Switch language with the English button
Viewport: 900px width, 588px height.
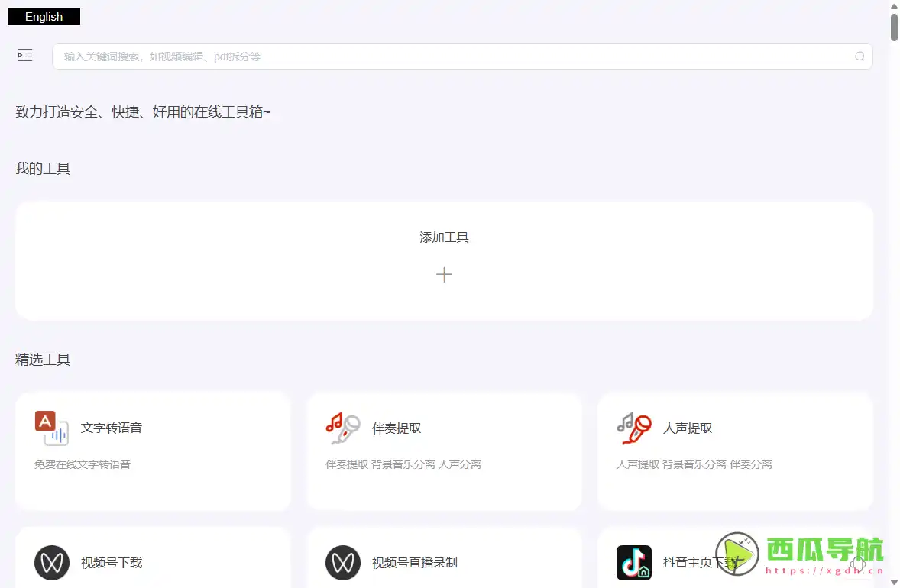[x=44, y=17]
